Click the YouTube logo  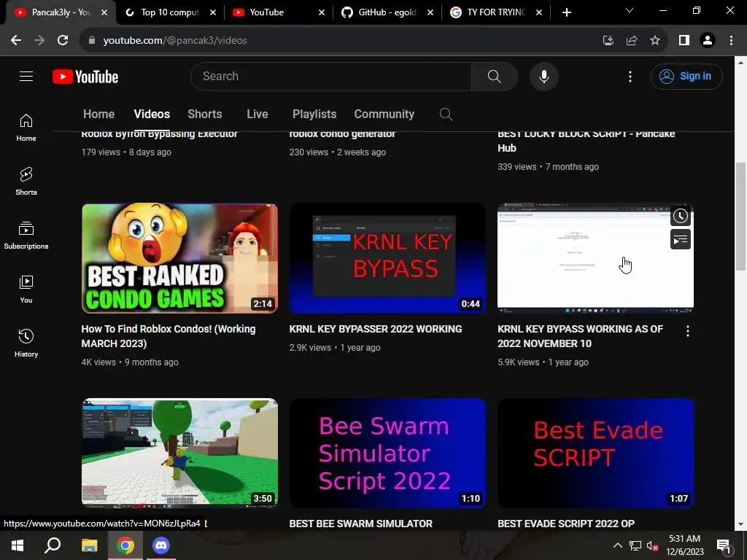(x=85, y=77)
